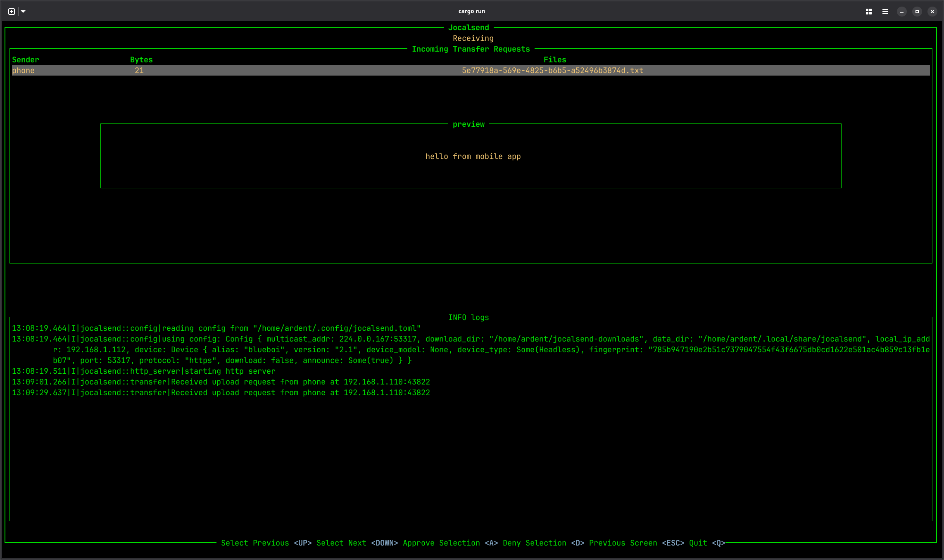This screenshot has height=560, width=944.
Task: Click the new tab plus icon
Action: 12,12
